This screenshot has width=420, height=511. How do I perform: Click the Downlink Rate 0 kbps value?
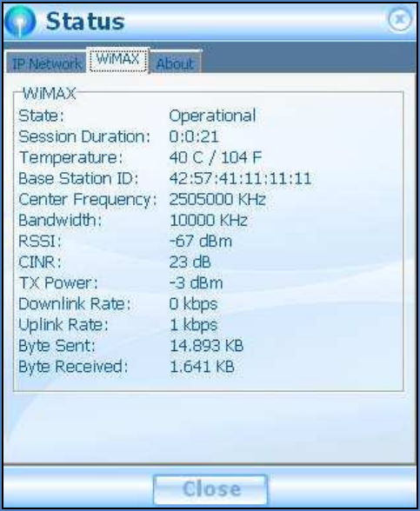pyautogui.click(x=193, y=304)
